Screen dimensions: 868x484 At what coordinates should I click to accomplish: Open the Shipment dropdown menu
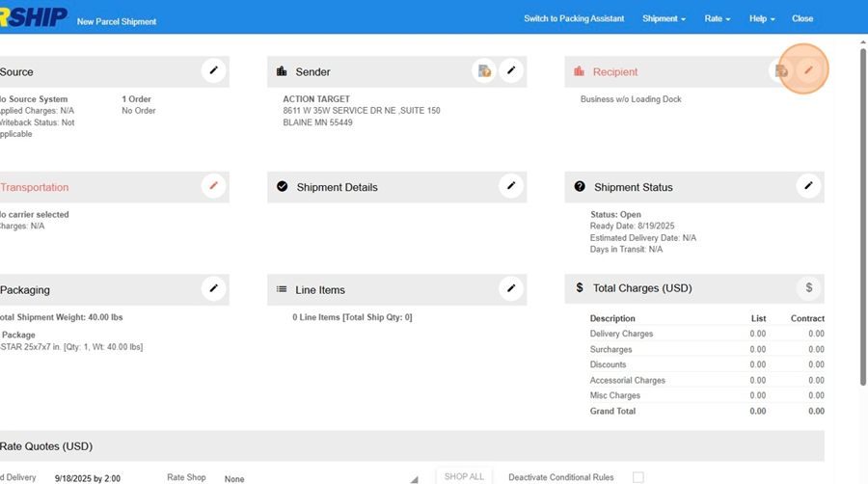664,19
